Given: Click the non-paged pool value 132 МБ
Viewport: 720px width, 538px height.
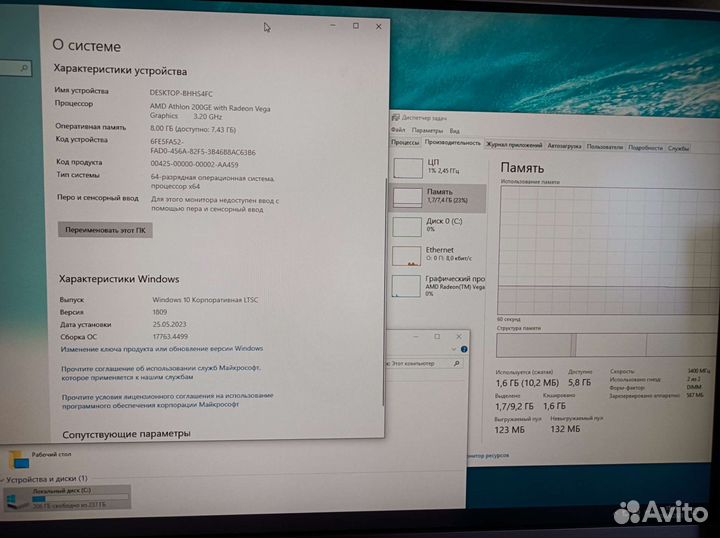Looking at the screenshot, I should pyautogui.click(x=565, y=429).
